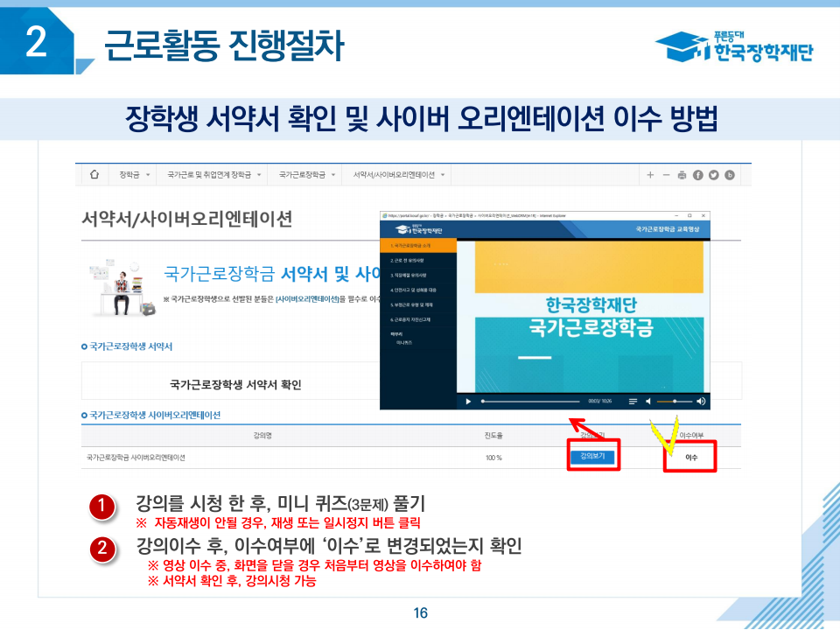Select chapter 2 근로 전 유의사항

(x=418, y=261)
